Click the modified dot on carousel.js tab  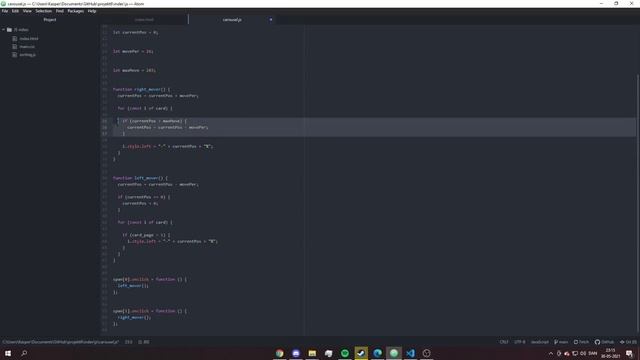pos(271,20)
